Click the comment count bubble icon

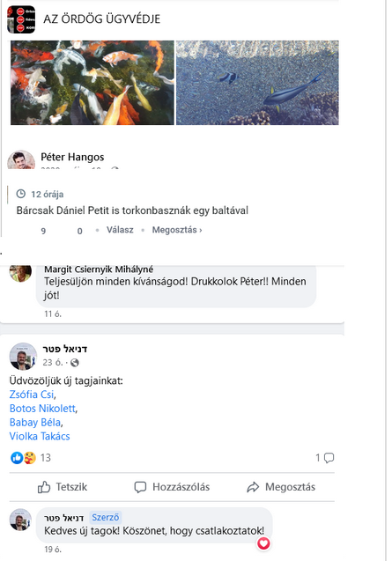point(329,458)
